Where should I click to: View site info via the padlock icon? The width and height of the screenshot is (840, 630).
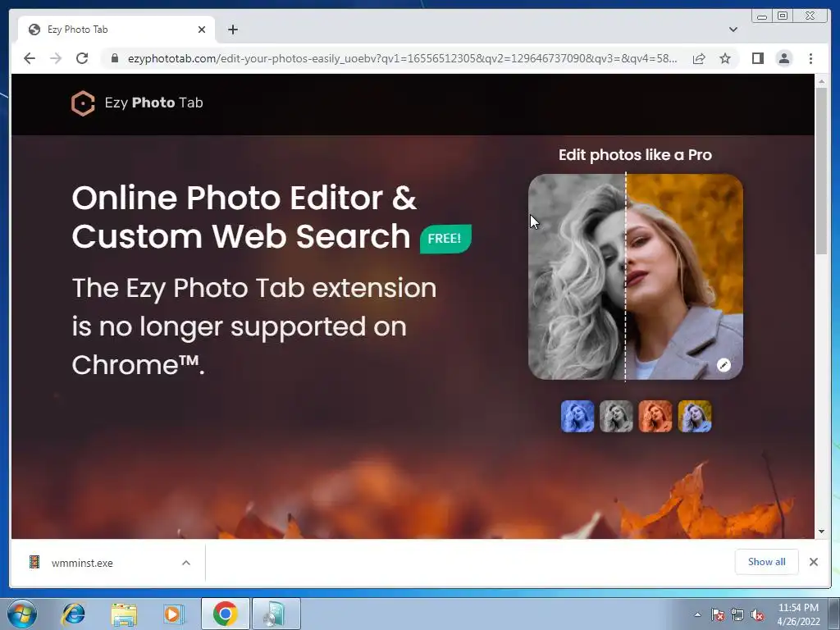click(x=115, y=58)
